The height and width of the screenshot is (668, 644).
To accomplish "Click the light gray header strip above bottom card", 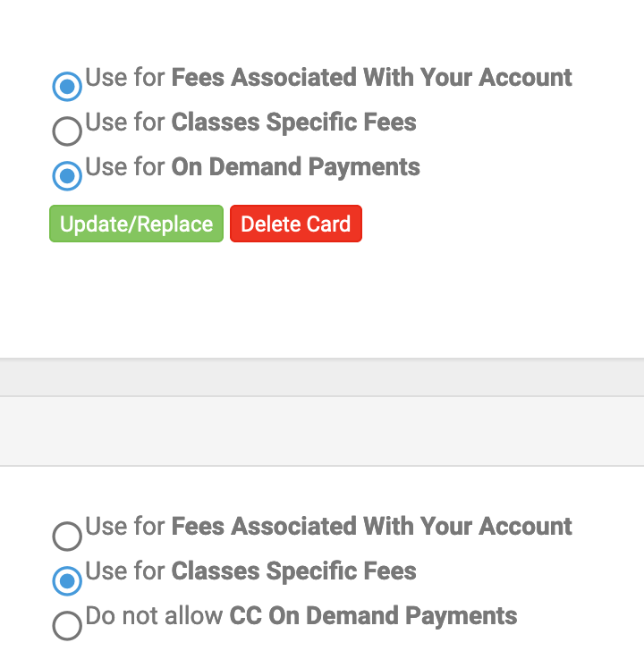I will [x=322, y=431].
